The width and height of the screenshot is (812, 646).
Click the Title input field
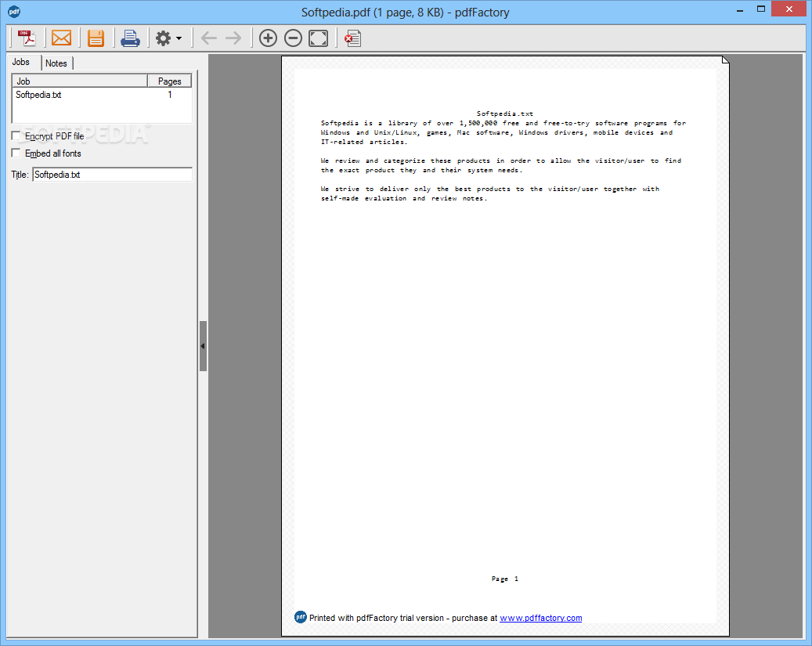click(113, 175)
